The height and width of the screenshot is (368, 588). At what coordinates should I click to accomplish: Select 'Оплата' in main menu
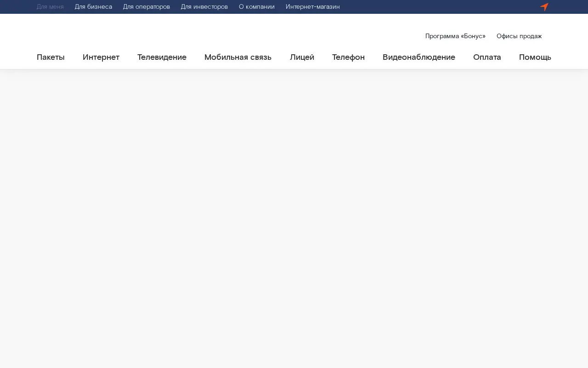coord(487,57)
